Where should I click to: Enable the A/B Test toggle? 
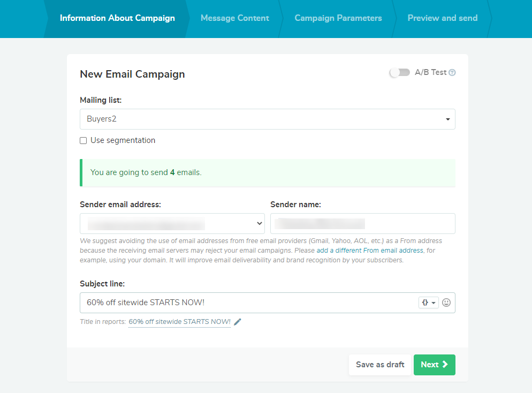click(x=399, y=72)
